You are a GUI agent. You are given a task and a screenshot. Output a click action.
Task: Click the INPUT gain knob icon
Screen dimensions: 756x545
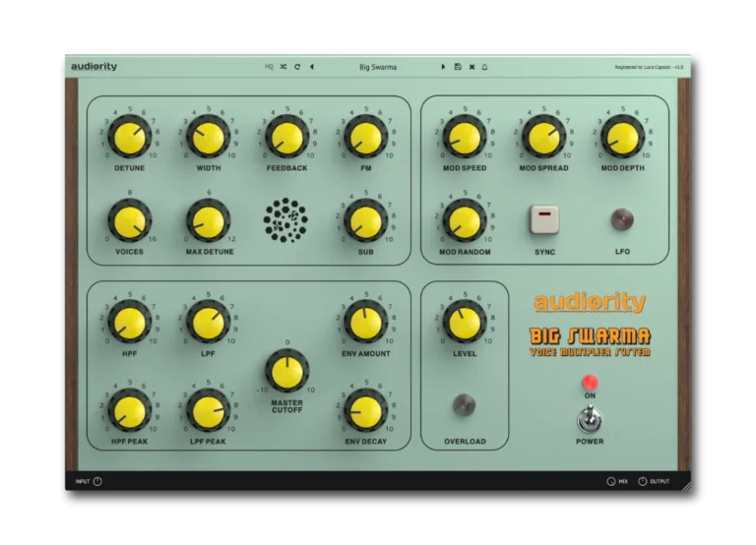pos(97,481)
